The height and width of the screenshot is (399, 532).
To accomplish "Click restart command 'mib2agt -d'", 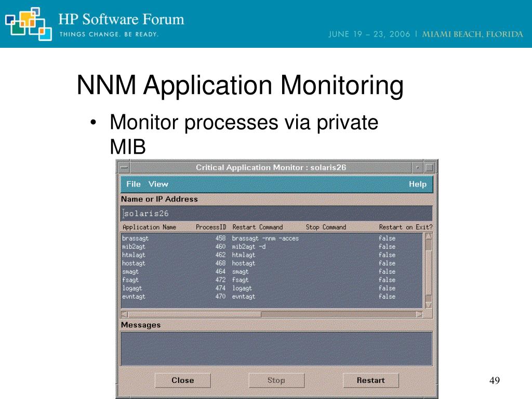I will point(249,247).
